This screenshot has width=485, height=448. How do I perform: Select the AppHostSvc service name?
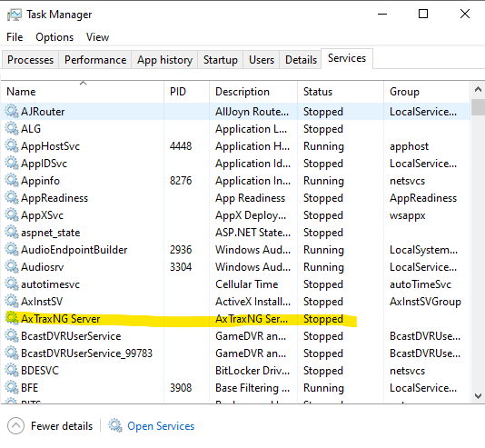51,146
